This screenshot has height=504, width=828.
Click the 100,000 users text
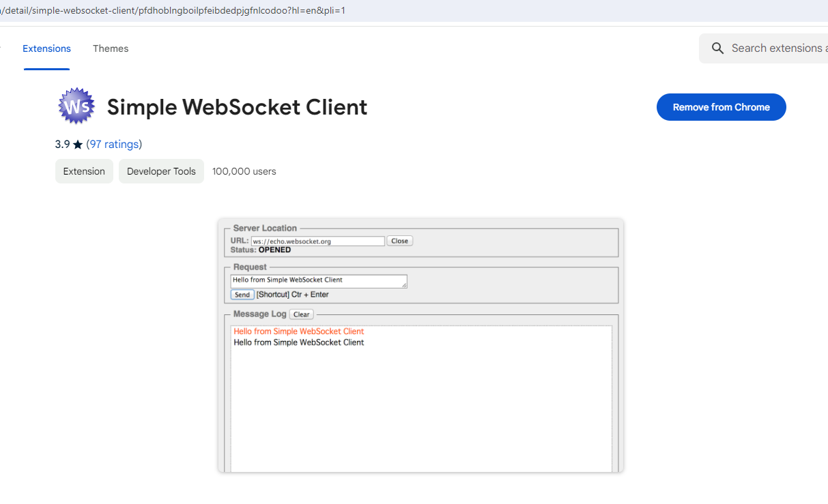point(244,171)
